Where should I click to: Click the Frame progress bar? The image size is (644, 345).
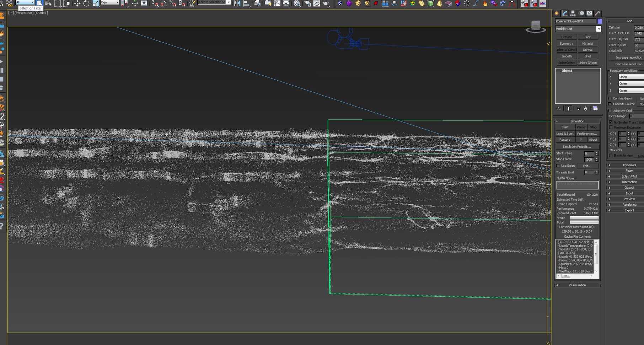click(584, 218)
